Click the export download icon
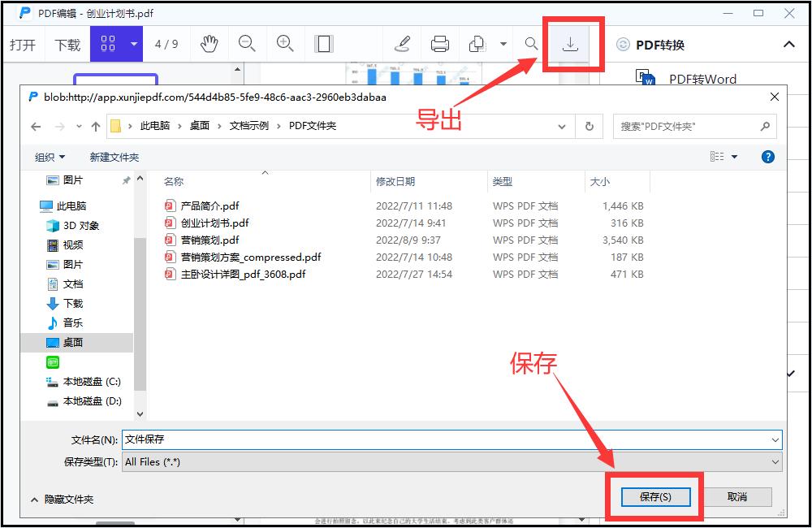The height and width of the screenshot is (528, 812). [x=572, y=45]
